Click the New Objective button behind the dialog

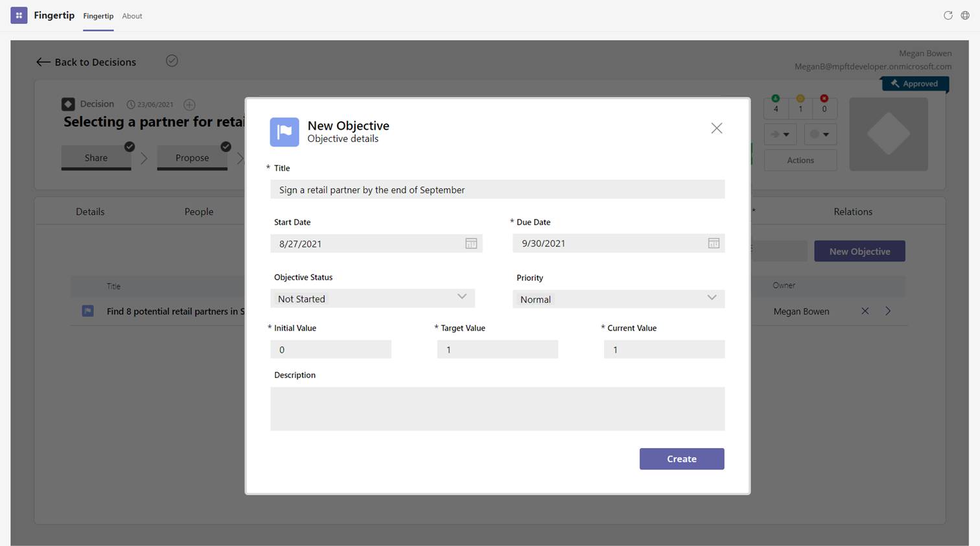coord(859,252)
